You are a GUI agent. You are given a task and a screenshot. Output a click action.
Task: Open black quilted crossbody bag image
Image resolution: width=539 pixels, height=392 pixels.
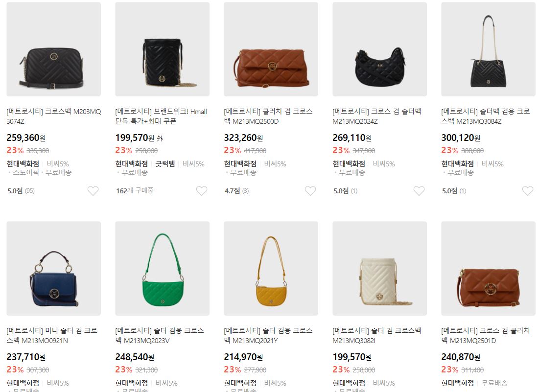click(x=54, y=49)
